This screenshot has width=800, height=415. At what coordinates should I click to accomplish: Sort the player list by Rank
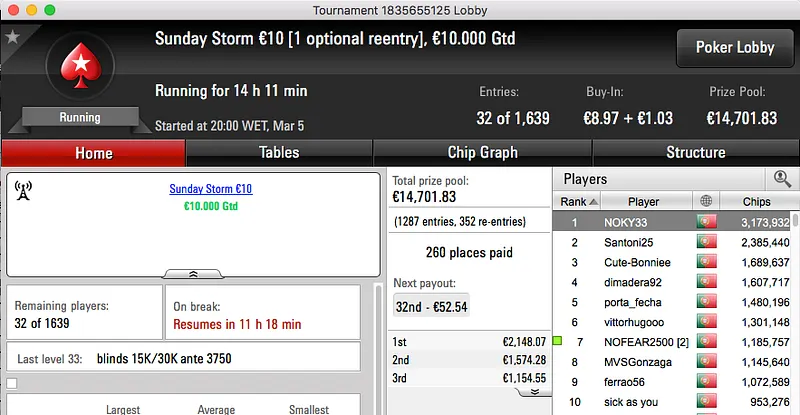coord(574,201)
